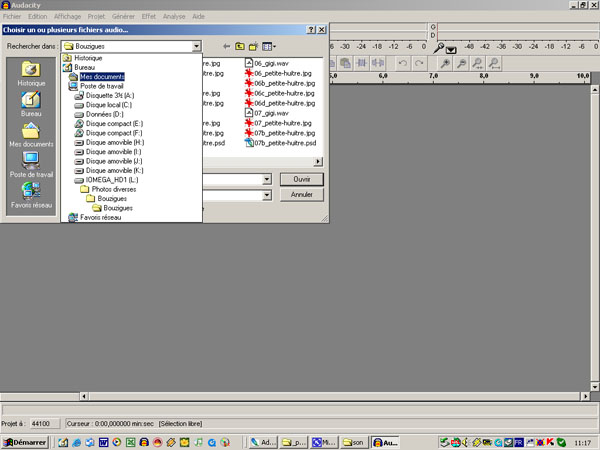Click the Paste icon in Audacity toolbar
The height and width of the screenshot is (450, 600).
tap(345, 63)
